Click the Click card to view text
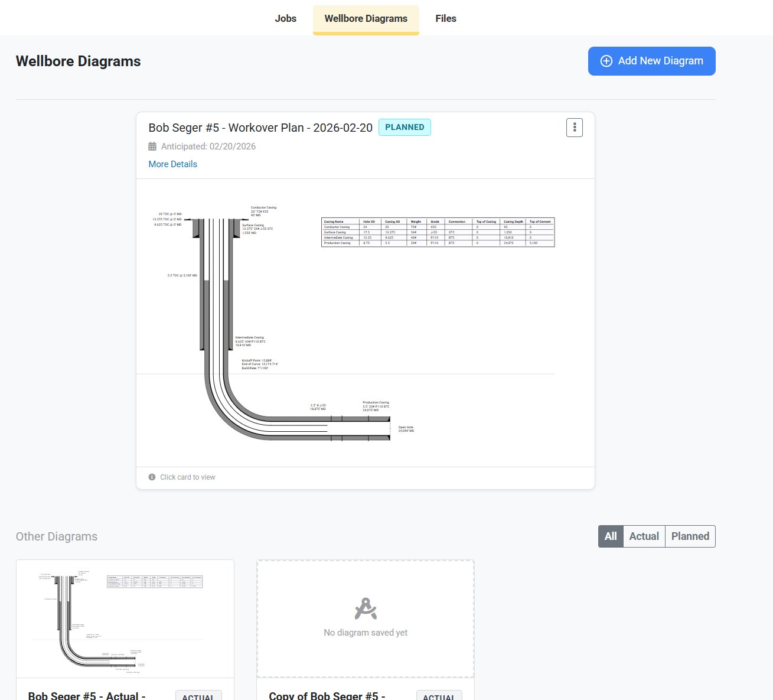 click(x=188, y=477)
